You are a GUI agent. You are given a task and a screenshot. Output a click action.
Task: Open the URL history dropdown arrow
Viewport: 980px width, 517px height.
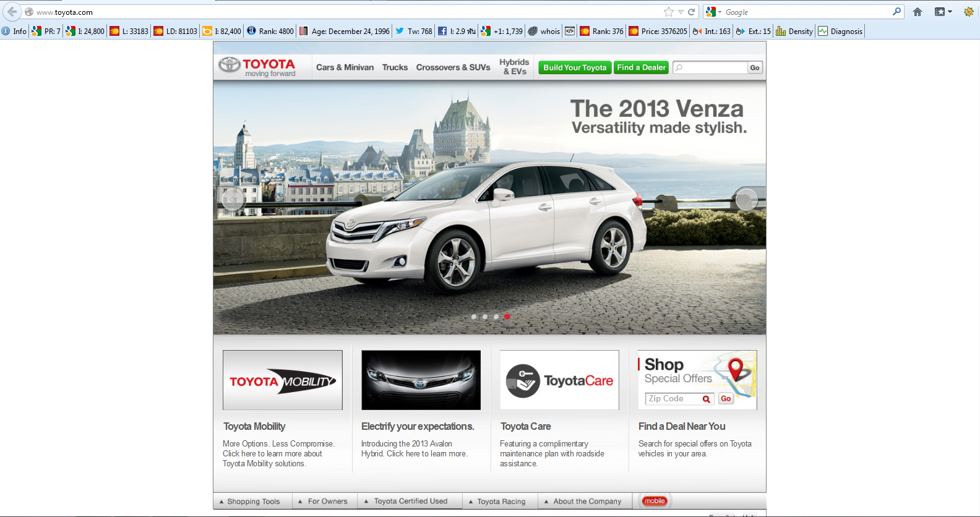681,12
